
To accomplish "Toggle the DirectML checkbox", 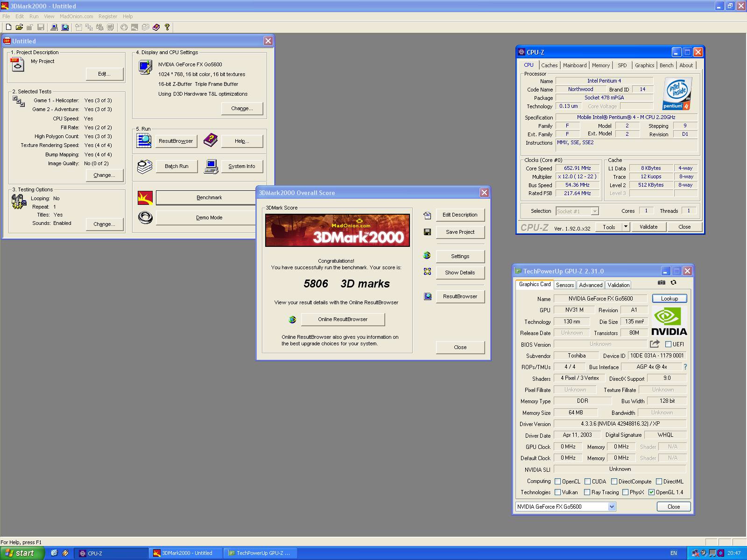I will (x=659, y=481).
